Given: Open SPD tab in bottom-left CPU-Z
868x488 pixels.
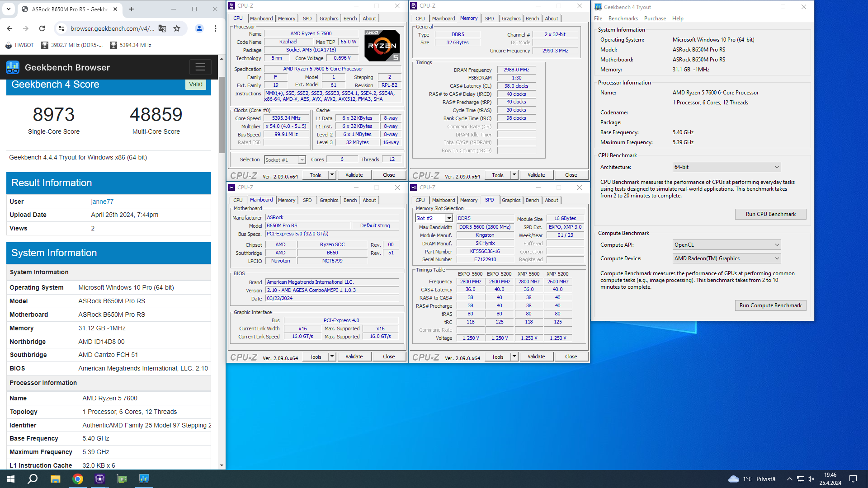Looking at the screenshot, I should pos(307,200).
